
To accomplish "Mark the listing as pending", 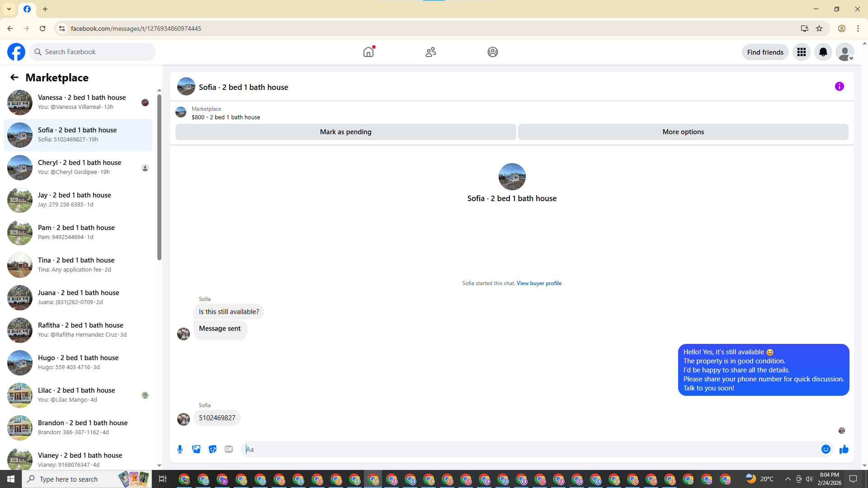I will 345,132.
